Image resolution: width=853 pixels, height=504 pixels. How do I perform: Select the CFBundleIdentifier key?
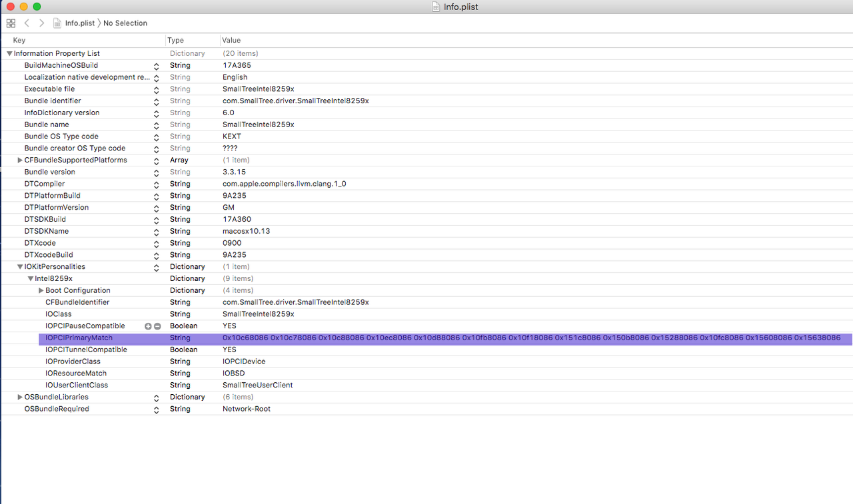coord(77,302)
